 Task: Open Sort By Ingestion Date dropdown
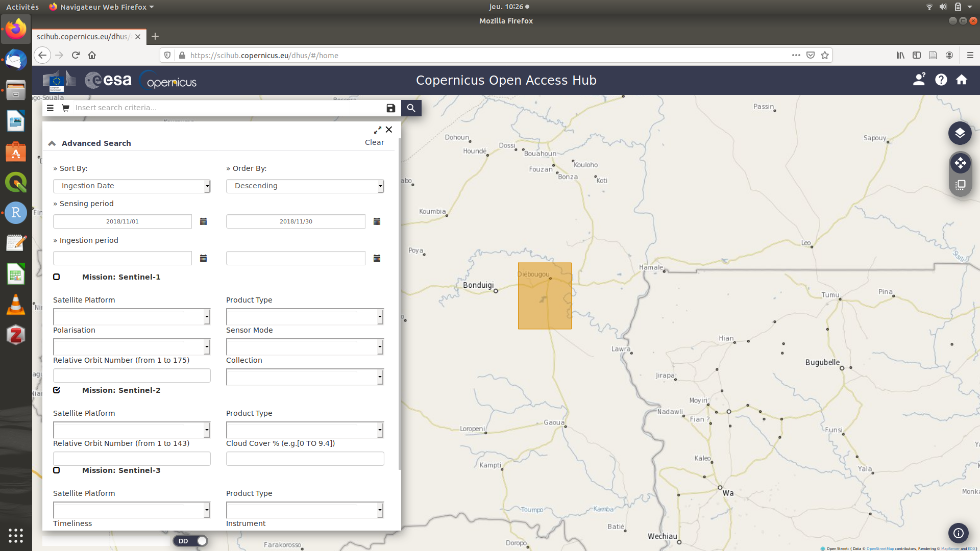[132, 186]
